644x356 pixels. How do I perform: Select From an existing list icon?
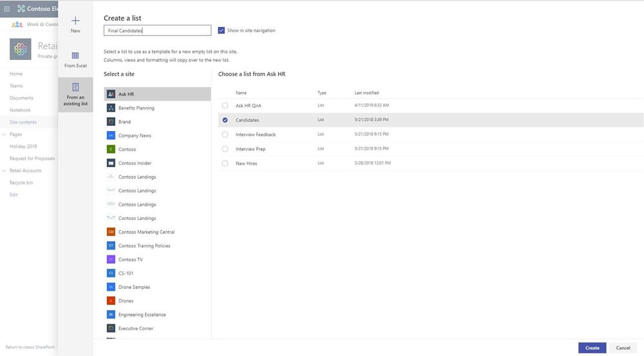(75, 87)
